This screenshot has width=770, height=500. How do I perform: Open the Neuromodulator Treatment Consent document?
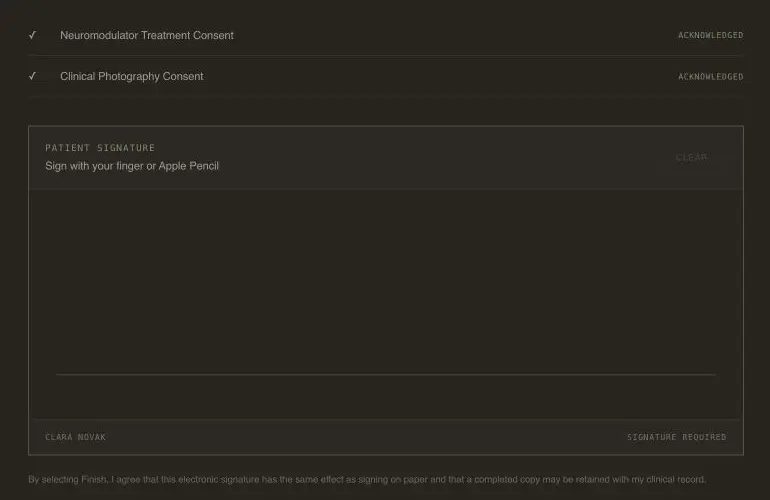pyautogui.click(x=147, y=35)
